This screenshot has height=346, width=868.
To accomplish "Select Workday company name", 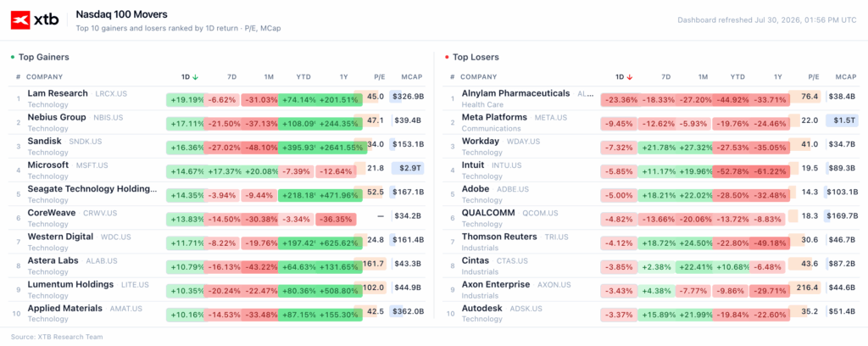I will pyautogui.click(x=480, y=141).
